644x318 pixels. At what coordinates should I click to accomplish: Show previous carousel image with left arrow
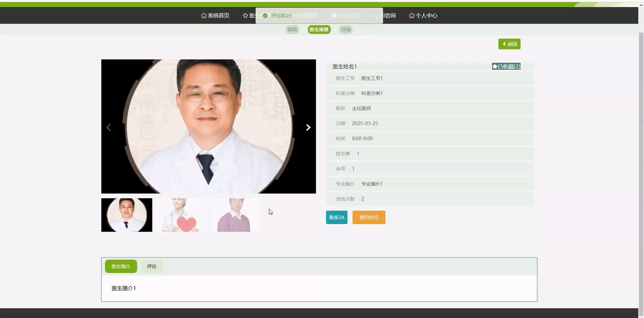coord(108,128)
